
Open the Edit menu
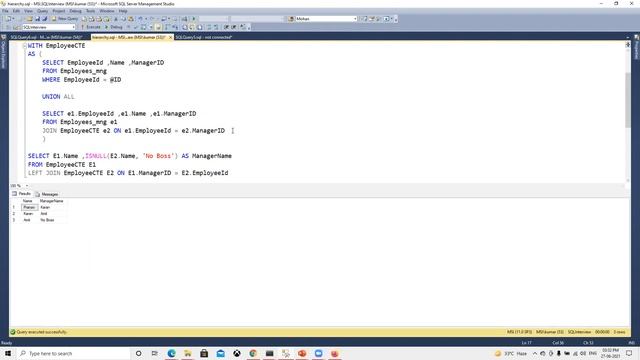tap(16, 11)
